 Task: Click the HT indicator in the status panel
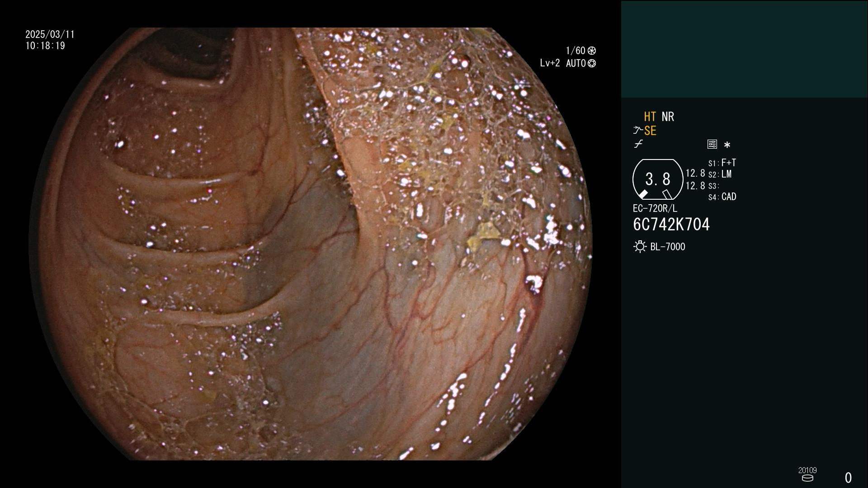(x=650, y=117)
